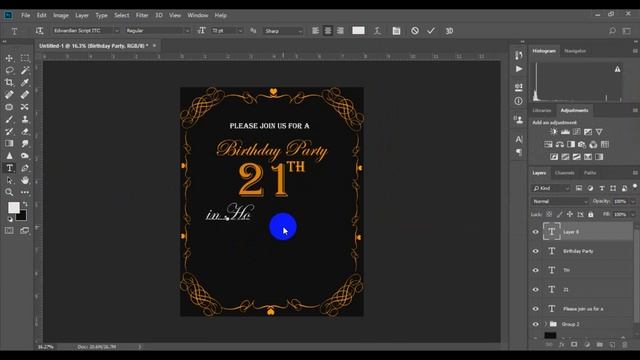This screenshot has height=360, width=640.
Task: Toggle visibility of Please join us layer
Action: [x=536, y=309]
